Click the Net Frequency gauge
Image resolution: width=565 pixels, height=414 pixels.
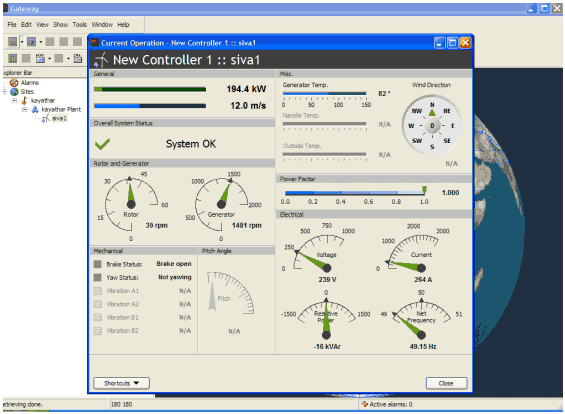click(x=421, y=319)
